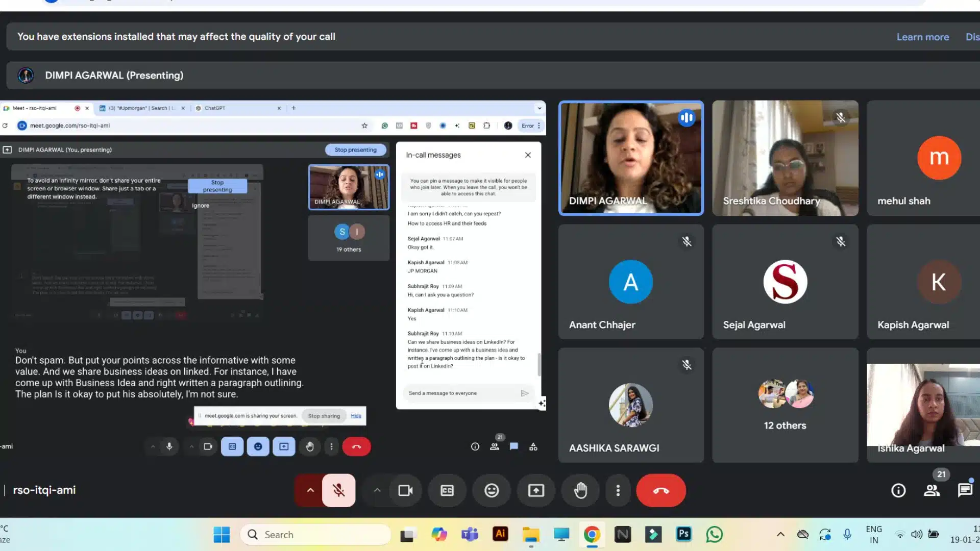Screen dimensions: 980x551
Task: Open the emoji reactions button
Action: [492, 490]
